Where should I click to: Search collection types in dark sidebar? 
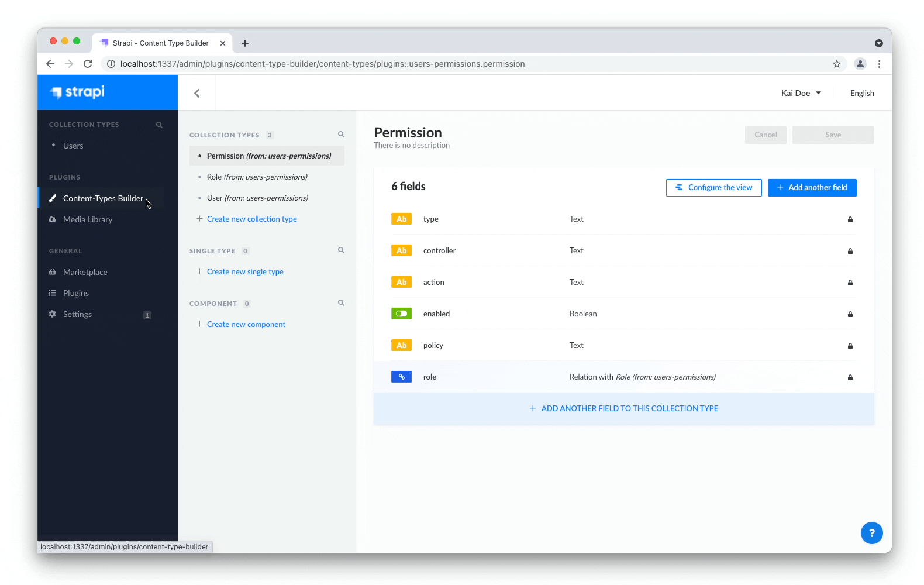tap(159, 125)
